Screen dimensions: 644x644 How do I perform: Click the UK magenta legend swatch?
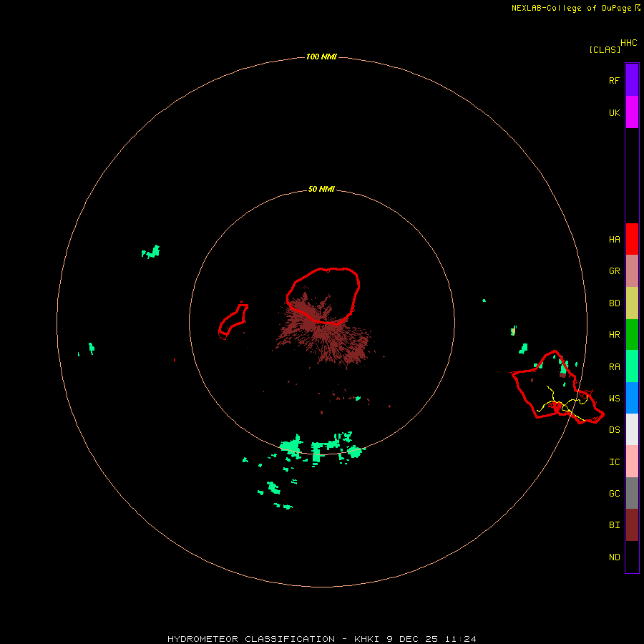632,112
